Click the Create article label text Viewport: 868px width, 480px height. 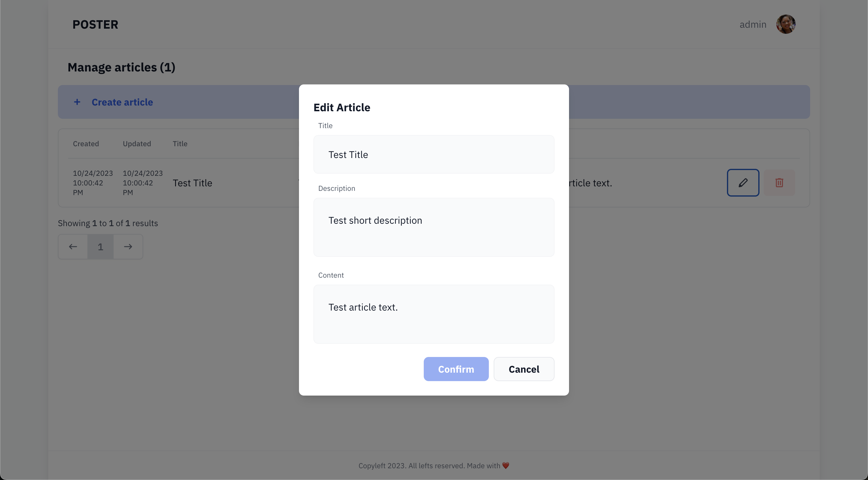point(122,102)
